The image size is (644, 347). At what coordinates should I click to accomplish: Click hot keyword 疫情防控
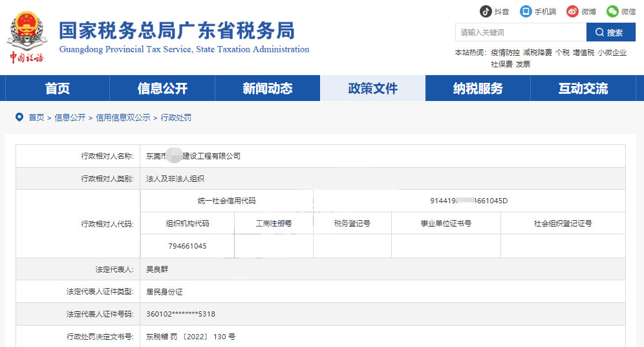pyautogui.click(x=505, y=52)
